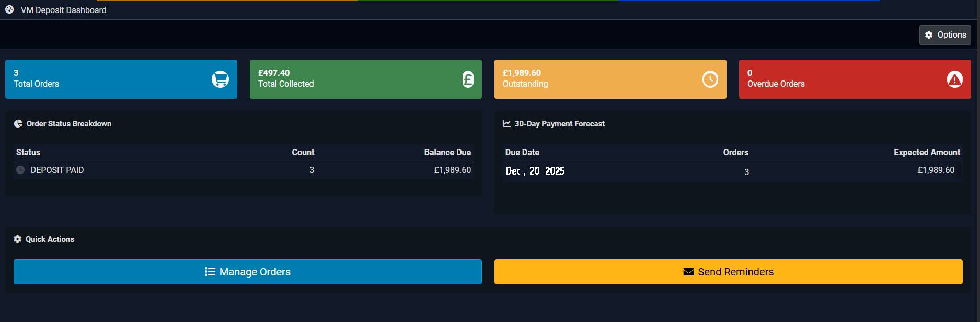Open the Options button

(x=945, y=35)
